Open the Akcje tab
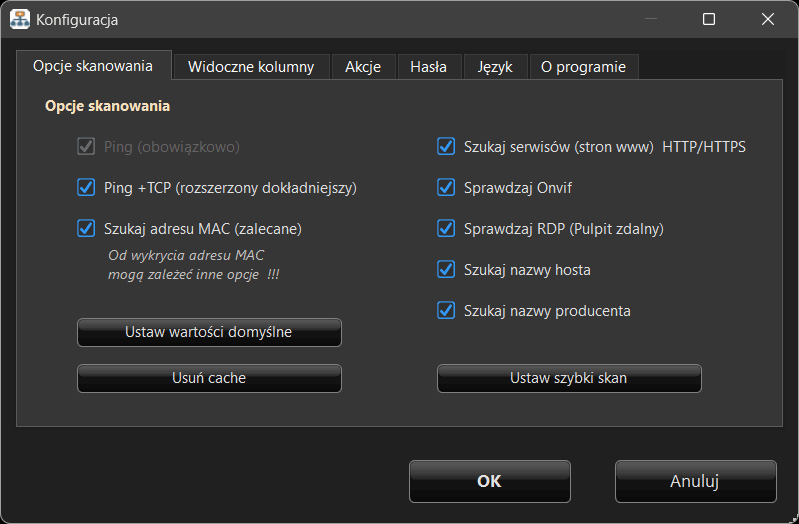This screenshot has height=524, width=799. [x=363, y=67]
